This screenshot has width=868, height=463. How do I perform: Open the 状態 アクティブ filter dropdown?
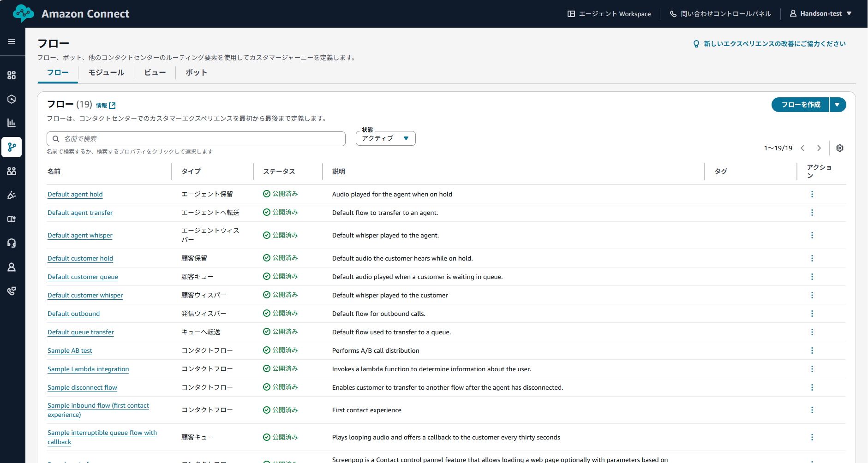pyautogui.click(x=385, y=138)
